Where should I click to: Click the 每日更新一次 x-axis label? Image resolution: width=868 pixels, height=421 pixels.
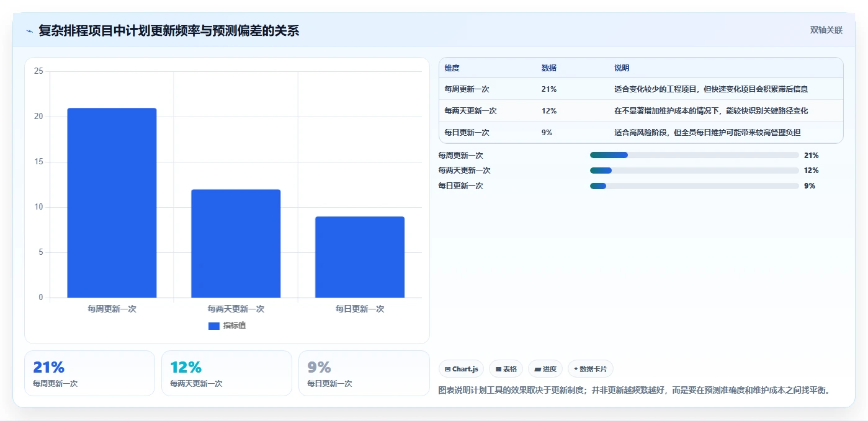point(360,309)
